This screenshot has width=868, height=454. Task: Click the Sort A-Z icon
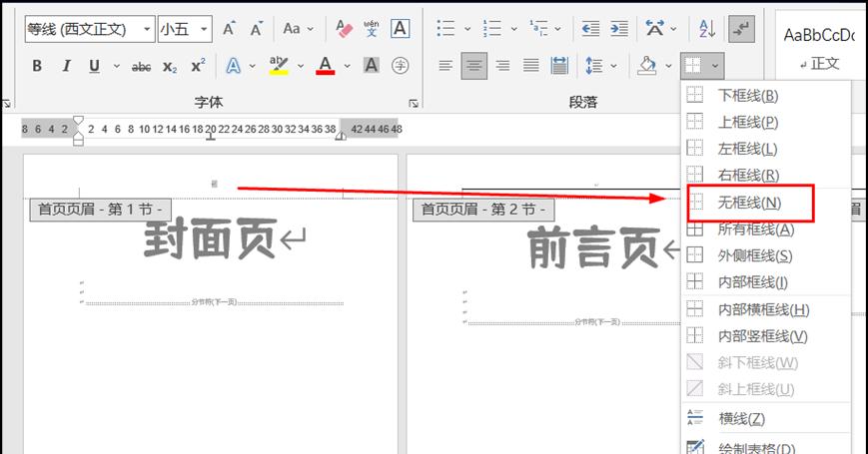pyautogui.click(x=707, y=28)
